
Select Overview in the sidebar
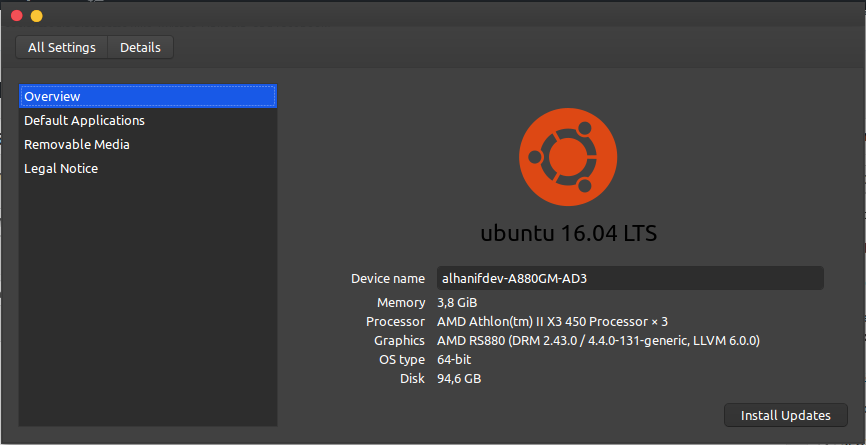point(147,96)
